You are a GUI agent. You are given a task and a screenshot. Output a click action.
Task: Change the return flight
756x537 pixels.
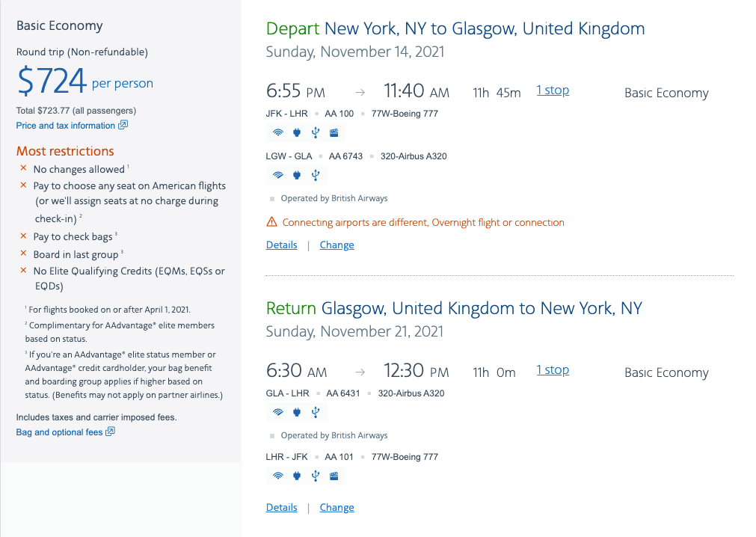click(337, 508)
